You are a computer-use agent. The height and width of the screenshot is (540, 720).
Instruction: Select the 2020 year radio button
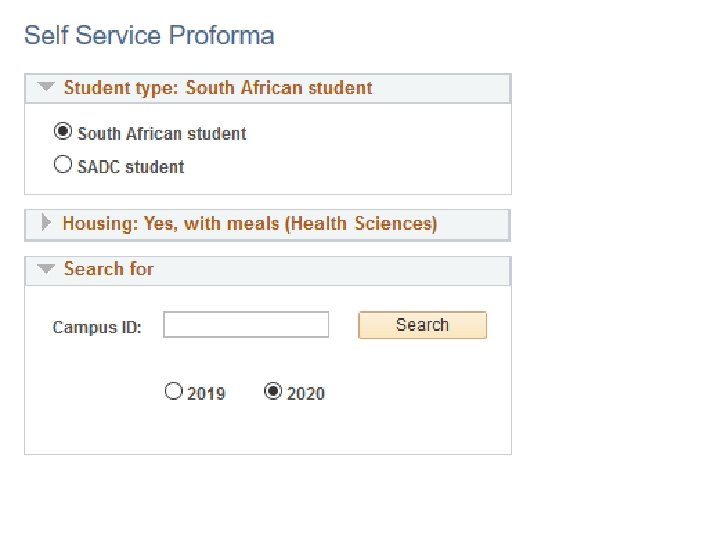pyautogui.click(x=273, y=392)
